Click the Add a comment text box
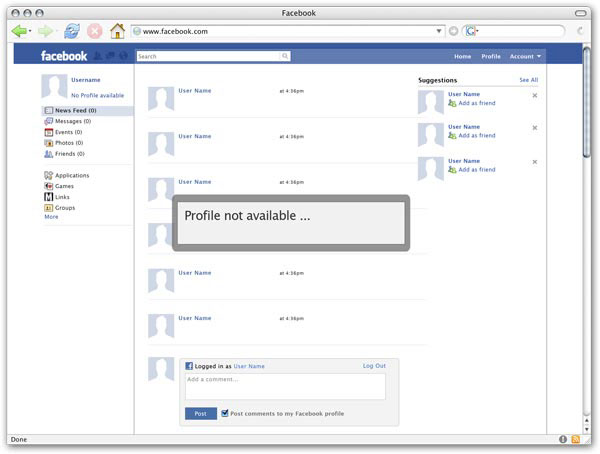Viewport: 600px width, 454px height. [285, 387]
